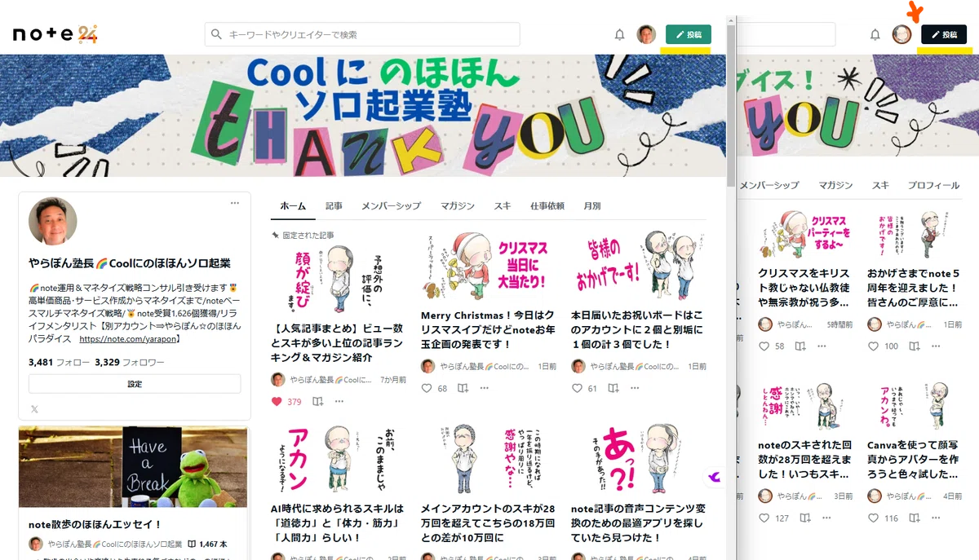Like the note 5周年 article with 100 likes
This screenshot has width=979, height=560.
pos(874,346)
